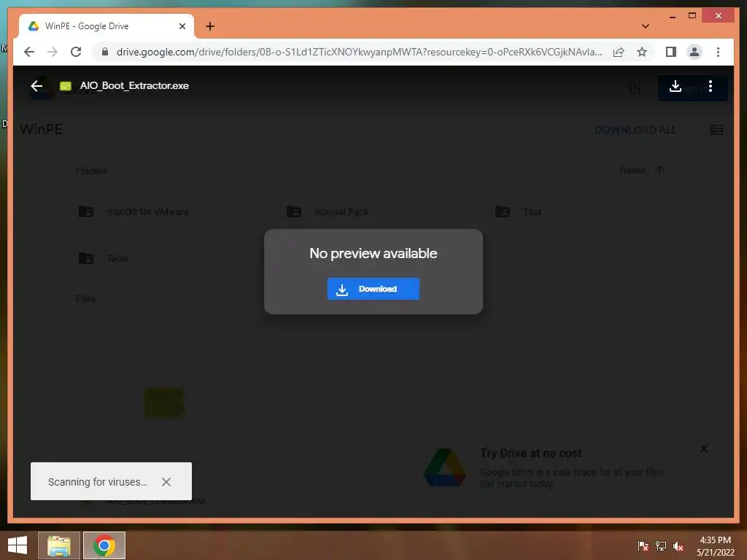The width and height of the screenshot is (747, 560).
Task: Navigate back in Chrome
Action: click(29, 52)
